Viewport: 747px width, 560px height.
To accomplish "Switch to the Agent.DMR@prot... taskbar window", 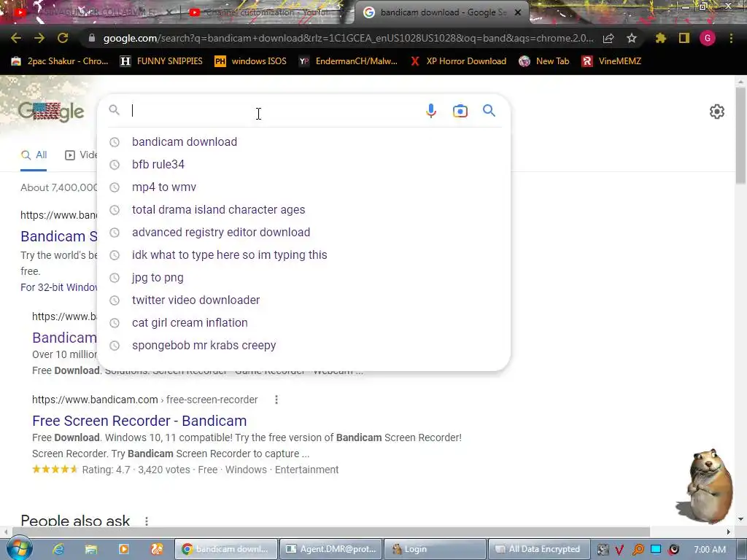I will point(330,550).
